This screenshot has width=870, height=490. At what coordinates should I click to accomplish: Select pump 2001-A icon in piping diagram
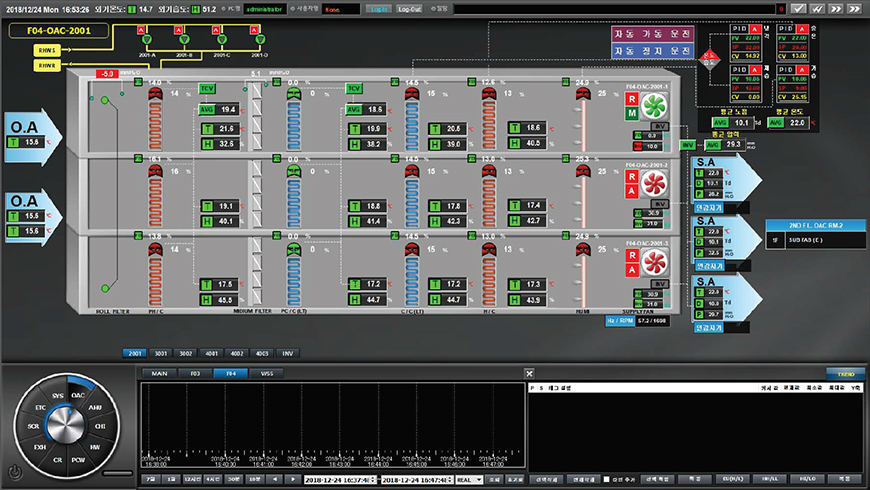146,38
